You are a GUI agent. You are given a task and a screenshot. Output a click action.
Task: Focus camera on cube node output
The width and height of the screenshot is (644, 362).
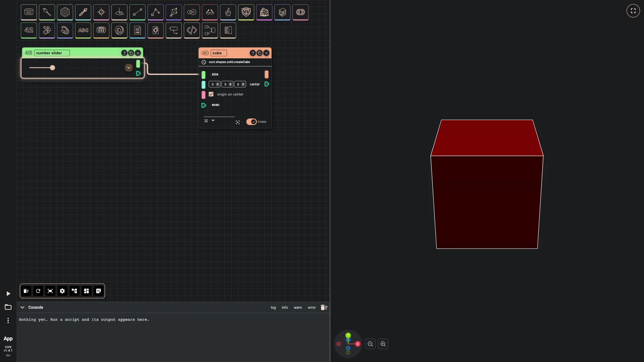238,122
